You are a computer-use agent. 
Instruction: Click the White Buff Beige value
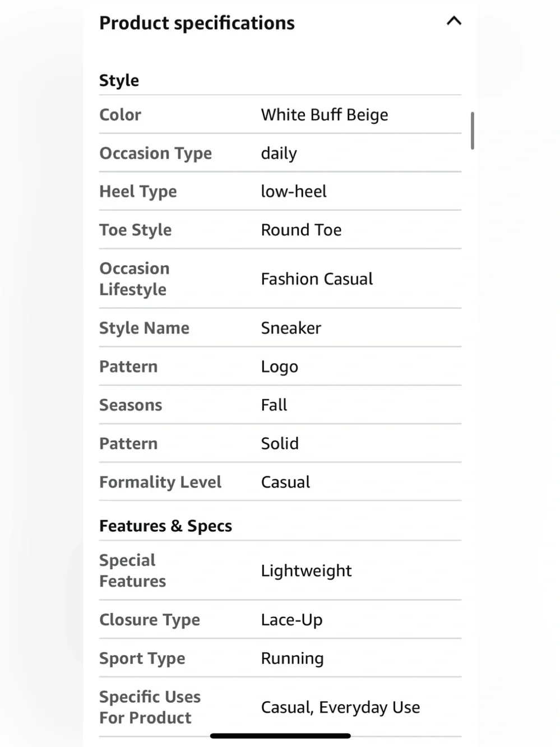coord(325,114)
